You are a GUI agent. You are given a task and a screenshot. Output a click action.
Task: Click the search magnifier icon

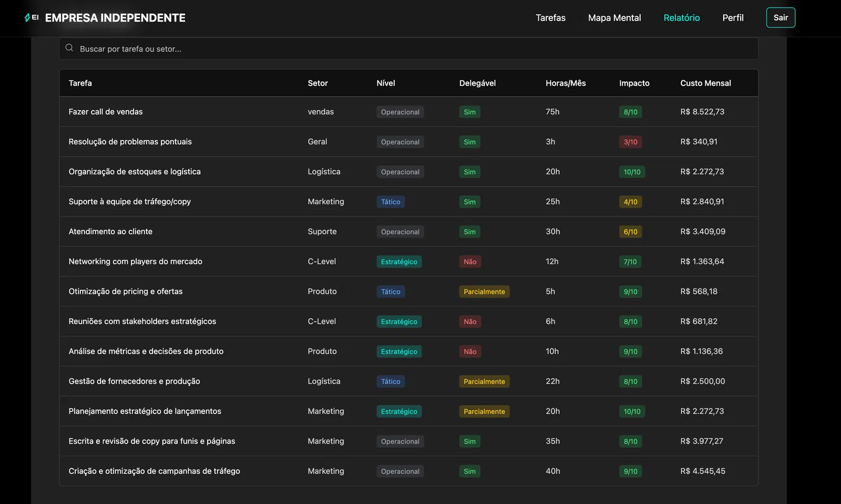[69, 48]
